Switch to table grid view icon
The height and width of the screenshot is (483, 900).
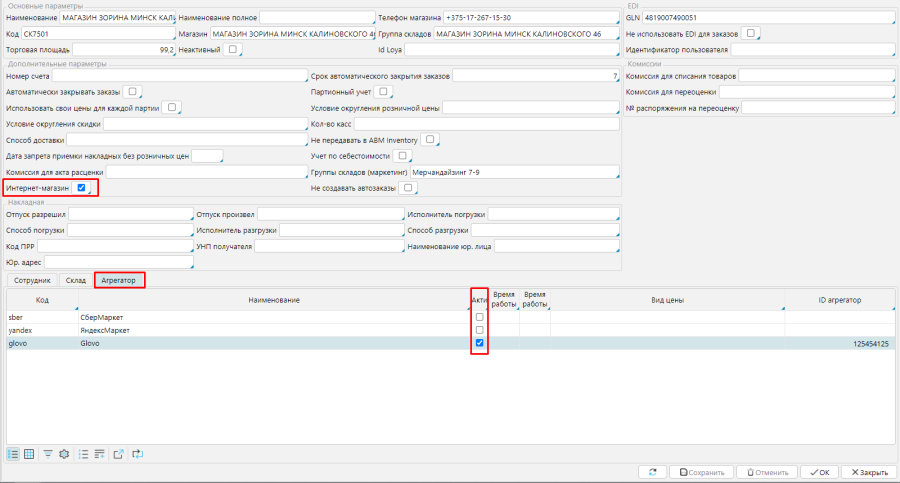[x=29, y=454]
